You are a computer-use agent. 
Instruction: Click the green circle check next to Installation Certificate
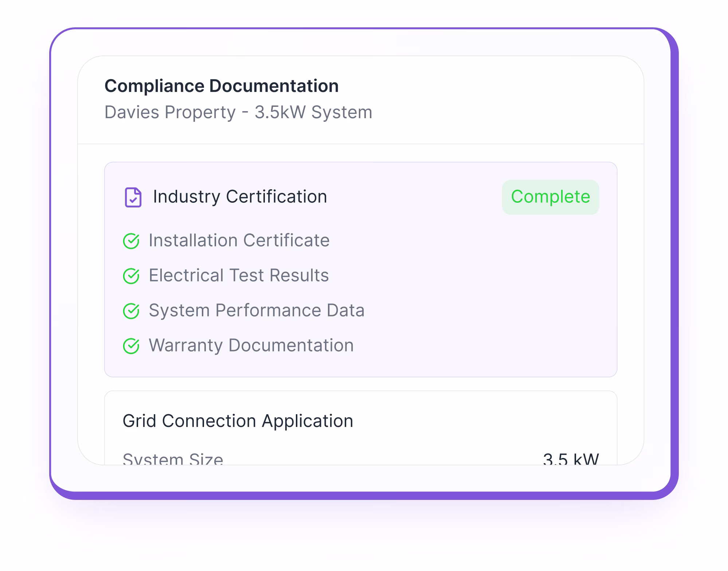coord(132,240)
